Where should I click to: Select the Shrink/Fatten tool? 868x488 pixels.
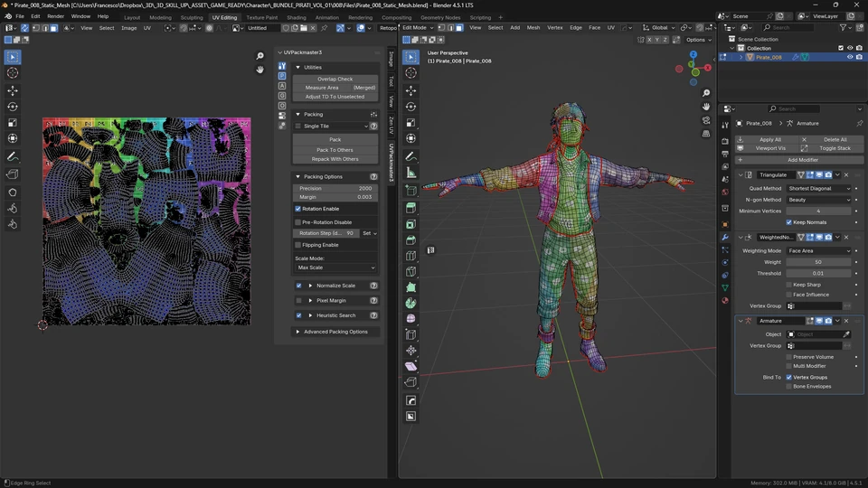pyautogui.click(x=410, y=351)
